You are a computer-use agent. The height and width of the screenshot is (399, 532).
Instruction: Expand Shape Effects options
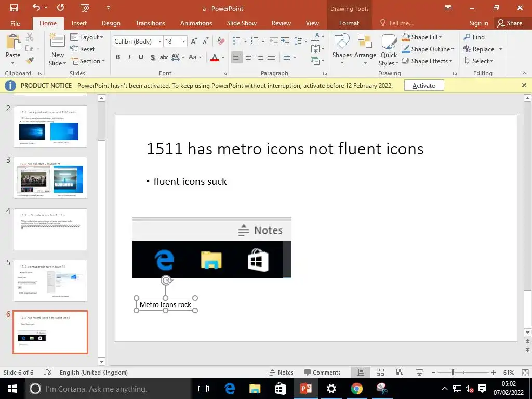pyautogui.click(x=427, y=61)
